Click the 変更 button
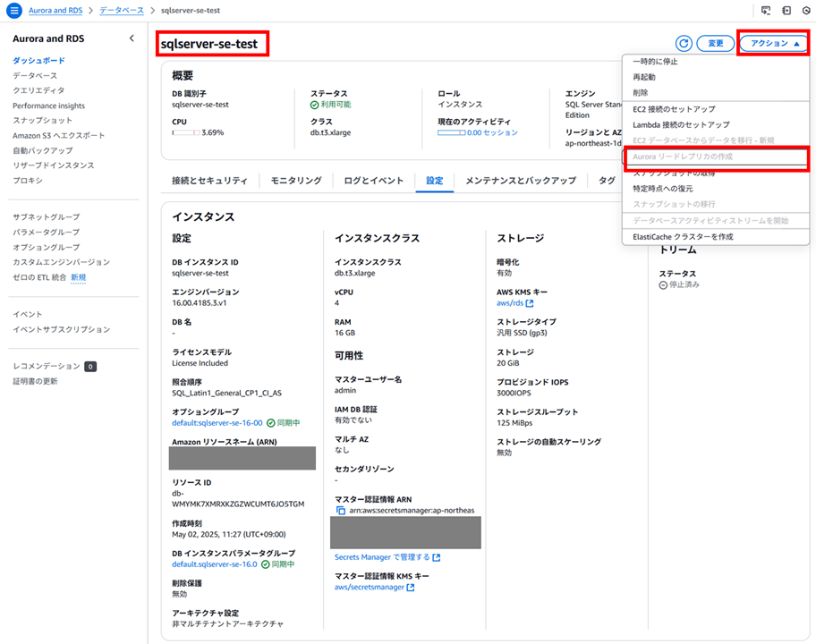Screen dimensions: 816x644 click(x=716, y=44)
